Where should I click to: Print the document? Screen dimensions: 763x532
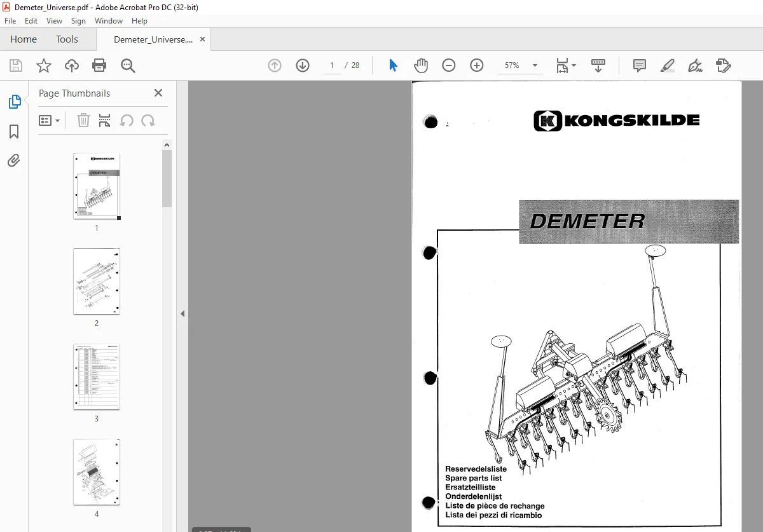[x=99, y=65]
